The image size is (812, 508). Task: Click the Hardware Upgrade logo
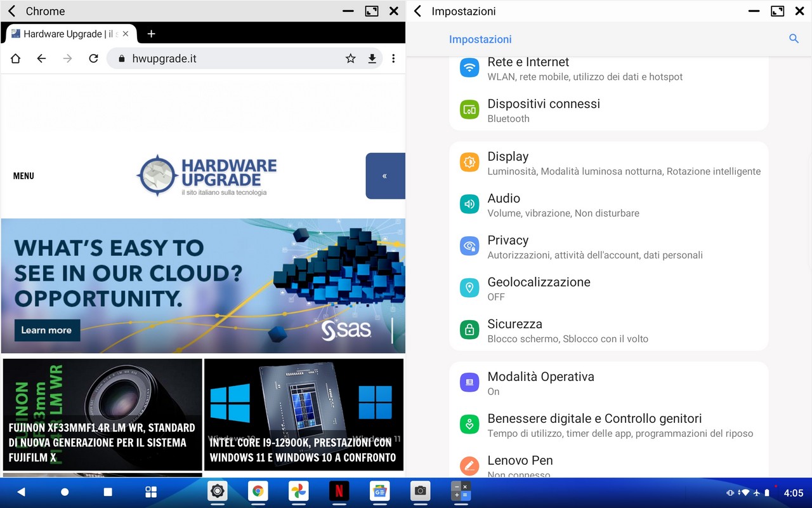(207, 175)
